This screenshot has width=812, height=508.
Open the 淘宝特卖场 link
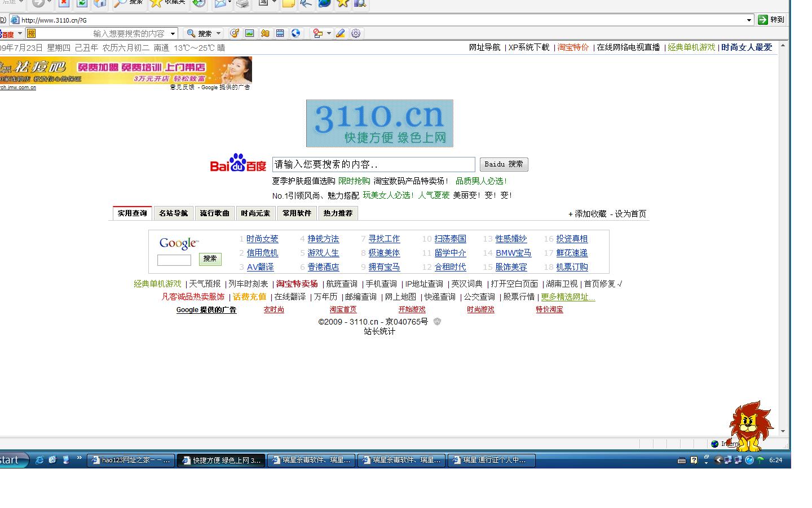tap(297, 284)
